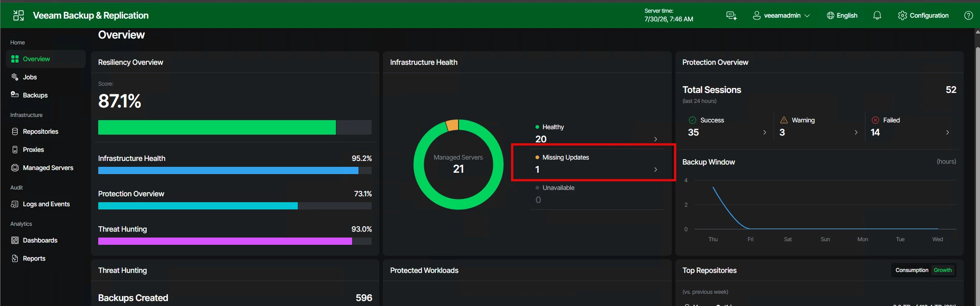
Task: Open the remote console icon in header
Action: coord(731,16)
